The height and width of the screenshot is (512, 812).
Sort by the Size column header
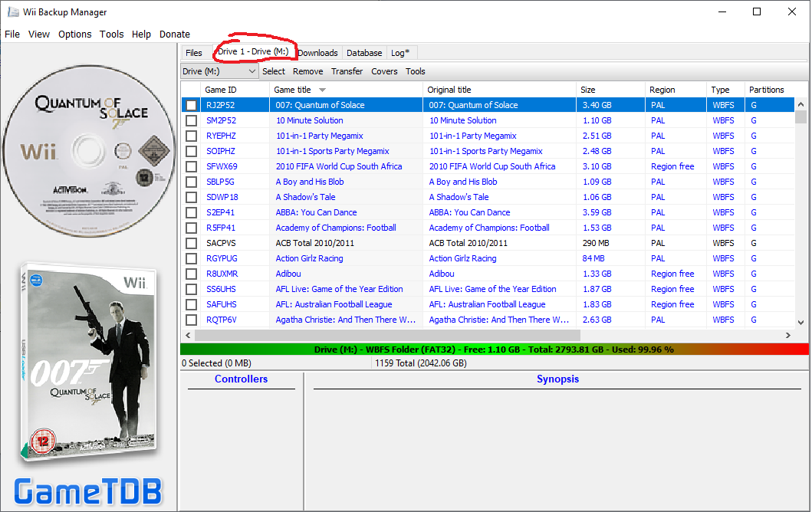[x=610, y=90]
